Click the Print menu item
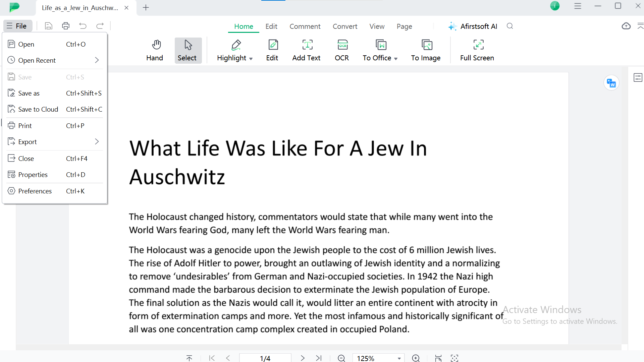 [x=25, y=126]
